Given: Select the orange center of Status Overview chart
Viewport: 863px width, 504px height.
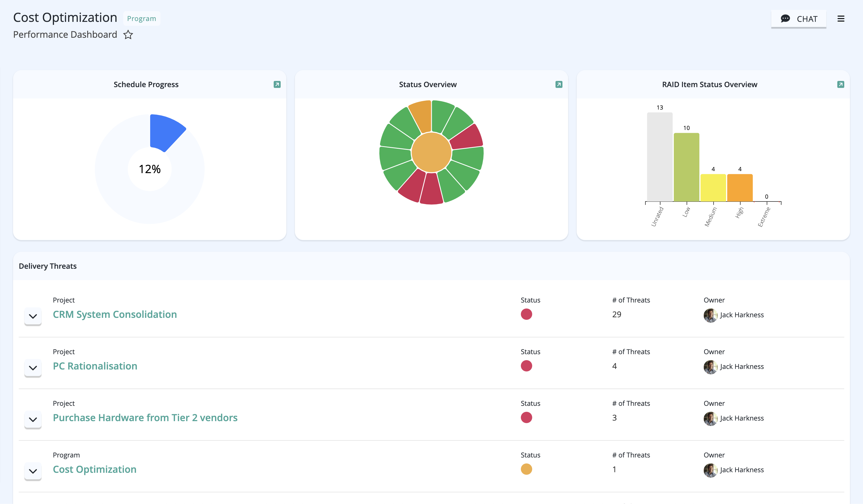Looking at the screenshot, I should [431, 152].
